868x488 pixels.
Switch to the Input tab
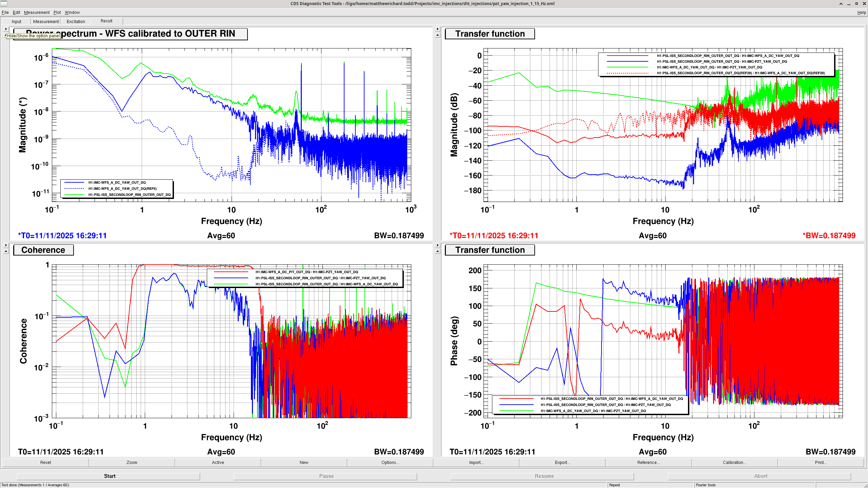[x=16, y=21]
